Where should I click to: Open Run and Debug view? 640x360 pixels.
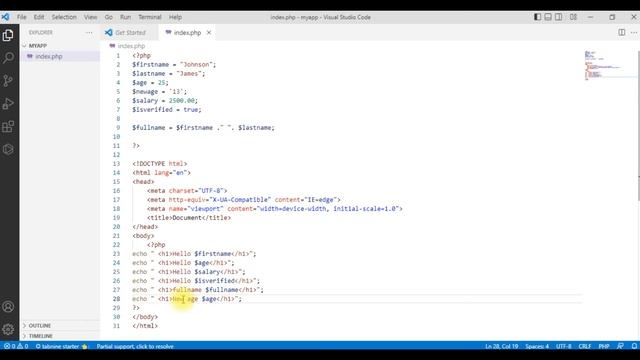click(8, 104)
